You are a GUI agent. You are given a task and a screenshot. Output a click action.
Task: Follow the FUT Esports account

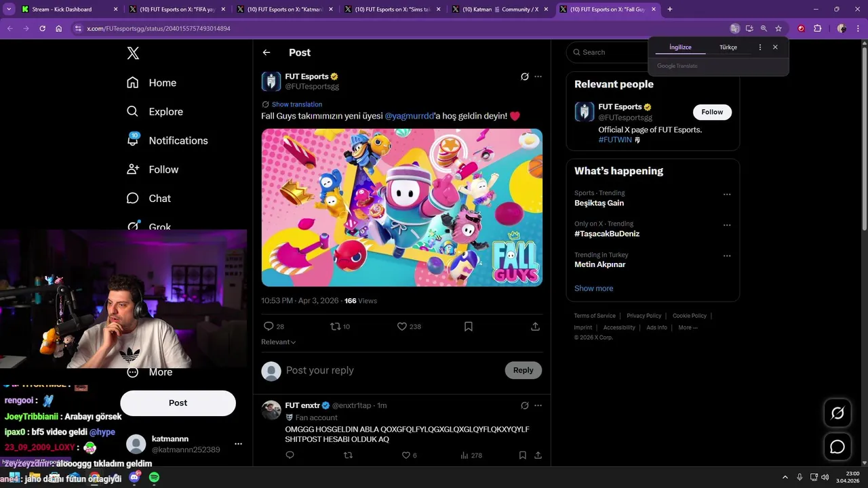pos(712,112)
